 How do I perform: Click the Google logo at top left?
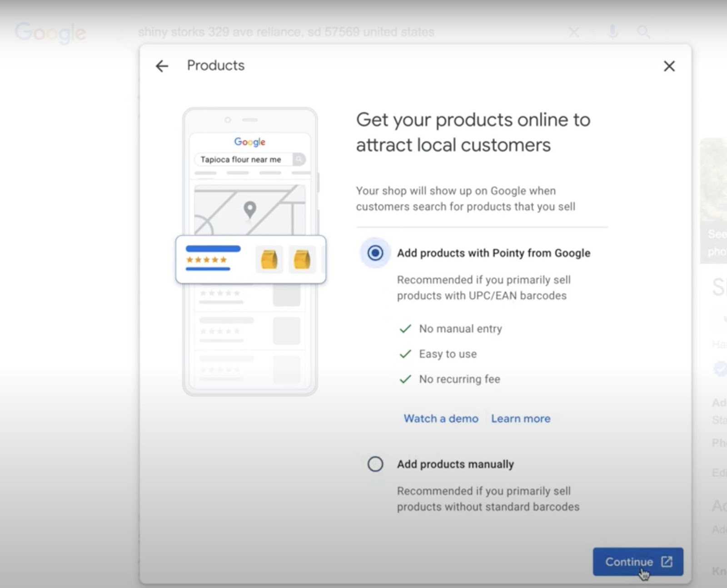tap(50, 32)
